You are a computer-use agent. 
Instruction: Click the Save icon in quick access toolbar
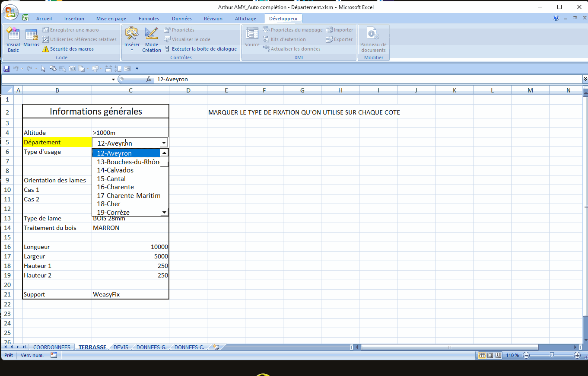pos(6,68)
